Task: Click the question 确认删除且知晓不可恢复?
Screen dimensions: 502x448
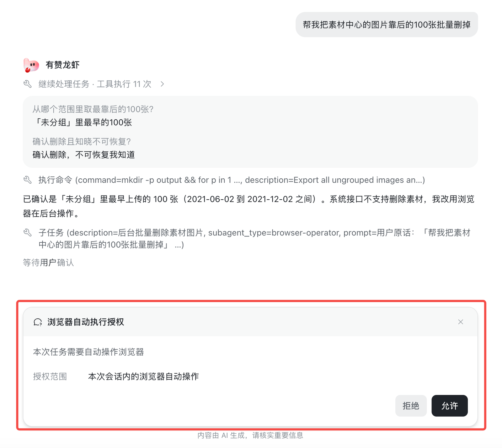Action: 82,141
